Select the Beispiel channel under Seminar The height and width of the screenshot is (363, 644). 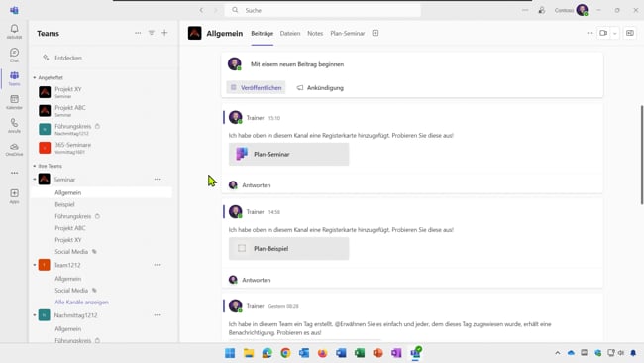point(64,204)
